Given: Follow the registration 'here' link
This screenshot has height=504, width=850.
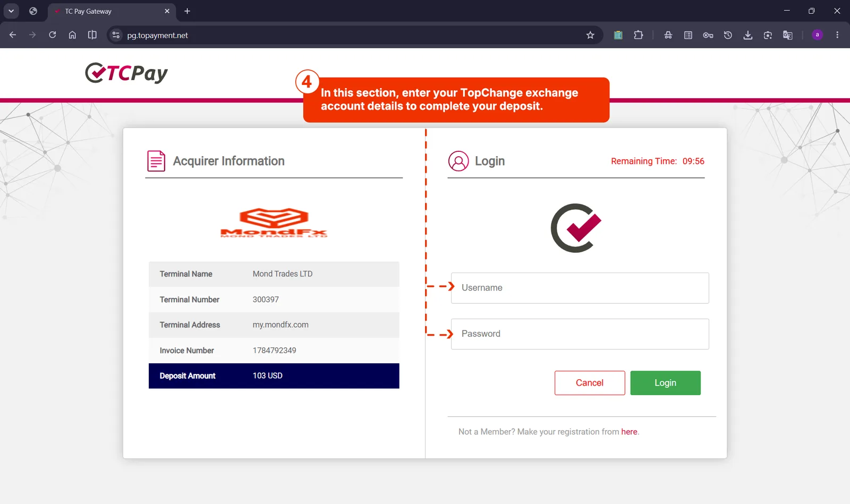Looking at the screenshot, I should [629, 432].
